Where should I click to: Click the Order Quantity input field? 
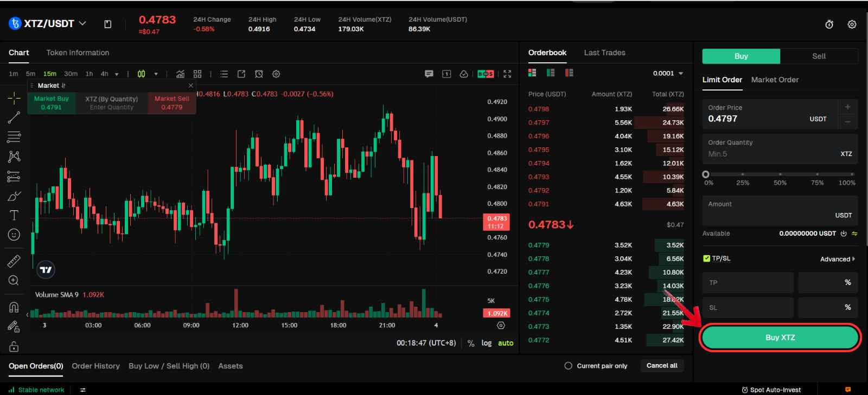[770, 154]
